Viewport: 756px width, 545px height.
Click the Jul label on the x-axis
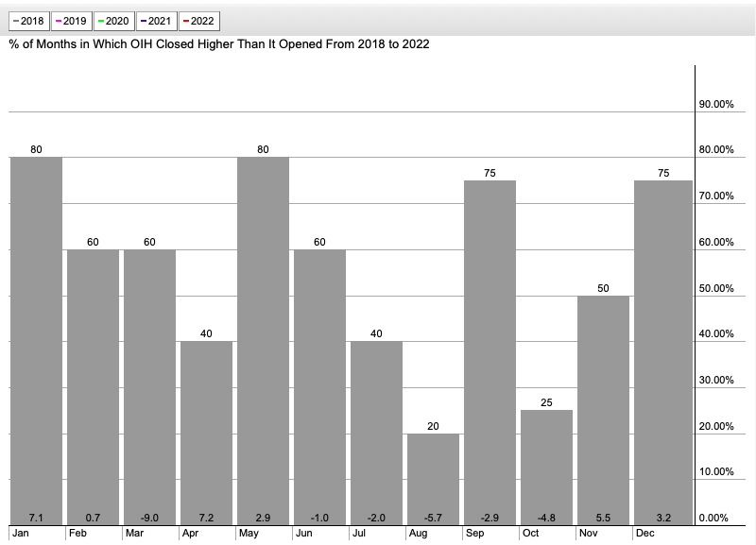(359, 533)
